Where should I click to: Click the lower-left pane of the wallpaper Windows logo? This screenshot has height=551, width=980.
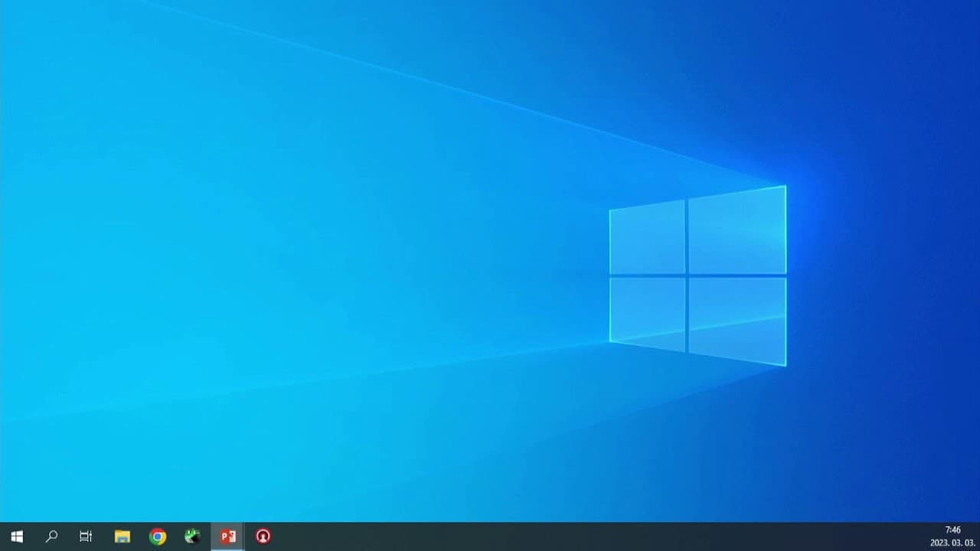(648, 312)
